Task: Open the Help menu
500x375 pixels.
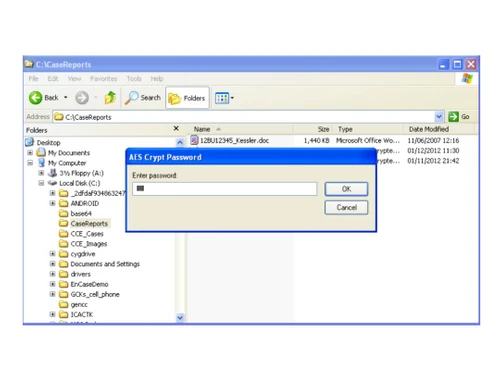Action: [157, 79]
